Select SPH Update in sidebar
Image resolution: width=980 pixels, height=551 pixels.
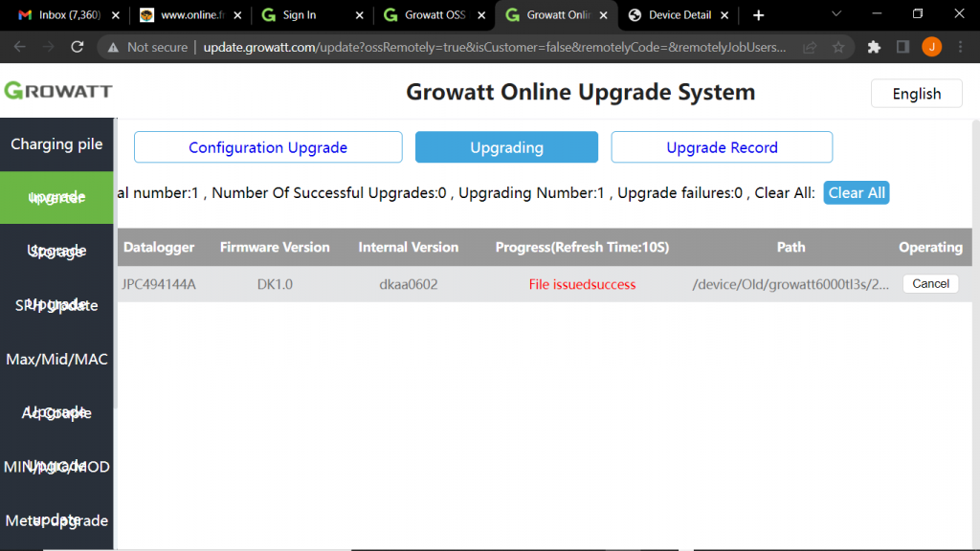pyautogui.click(x=56, y=305)
